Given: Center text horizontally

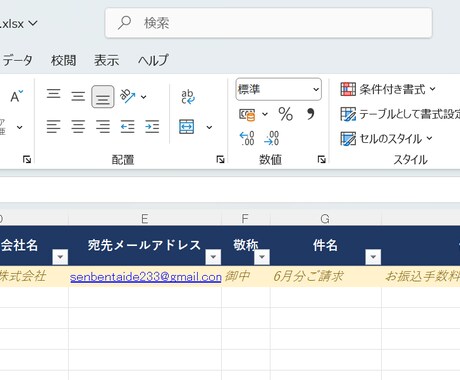Looking at the screenshot, I should point(78,127).
